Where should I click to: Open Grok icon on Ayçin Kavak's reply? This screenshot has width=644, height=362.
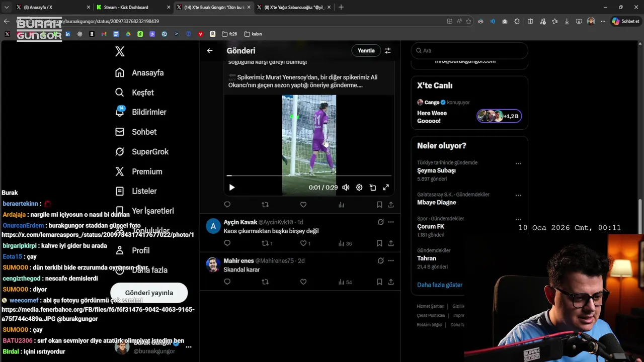(x=380, y=222)
